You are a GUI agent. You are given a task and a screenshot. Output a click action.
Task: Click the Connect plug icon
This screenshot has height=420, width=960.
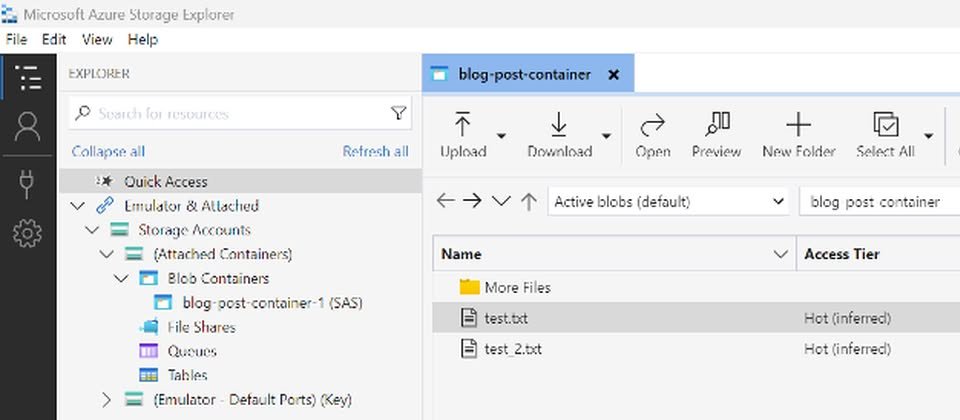[27, 184]
